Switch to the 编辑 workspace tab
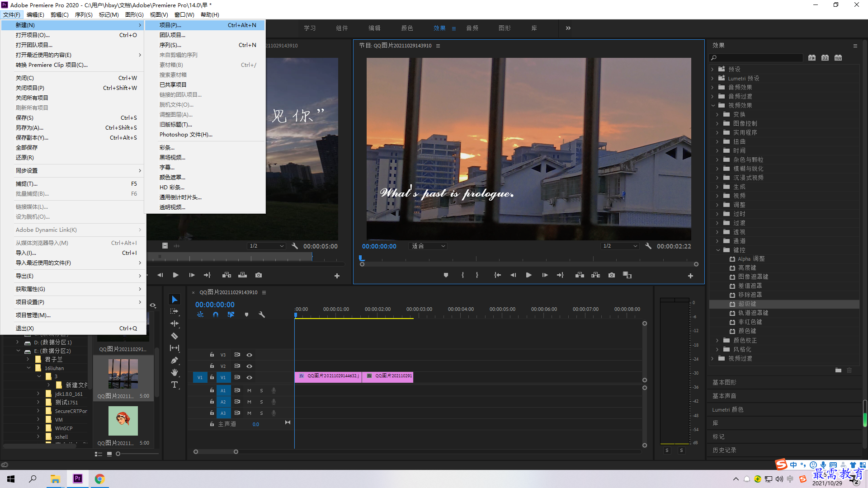 click(x=374, y=28)
